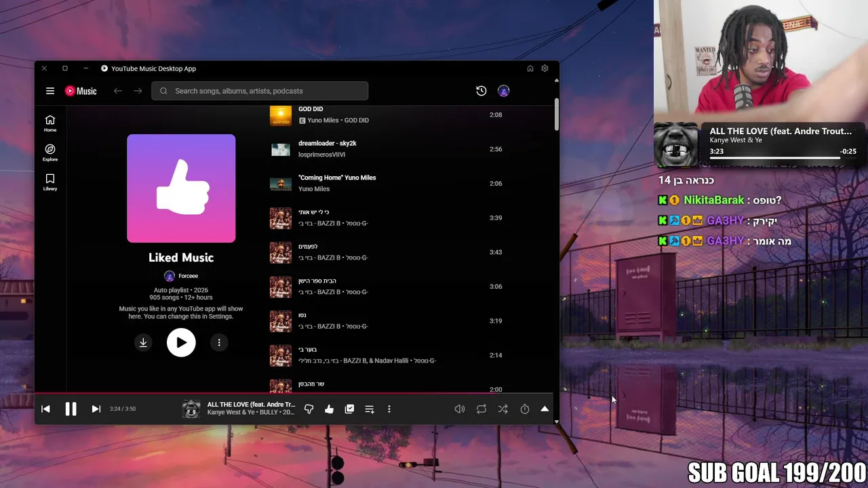The width and height of the screenshot is (868, 488).
Task: Save current song to library icon
Action: click(349, 409)
